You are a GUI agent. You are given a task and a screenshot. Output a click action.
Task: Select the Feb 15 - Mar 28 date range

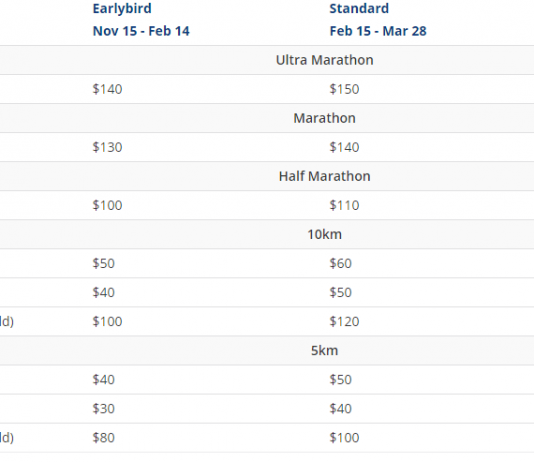pyautogui.click(x=378, y=31)
